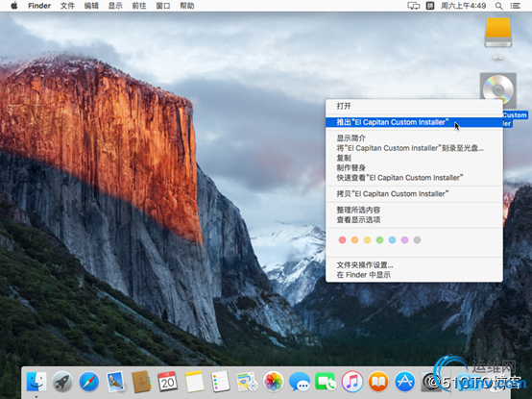The image size is (532, 399).
Task: Open Mail stamp icon in Dock
Action: point(115,382)
